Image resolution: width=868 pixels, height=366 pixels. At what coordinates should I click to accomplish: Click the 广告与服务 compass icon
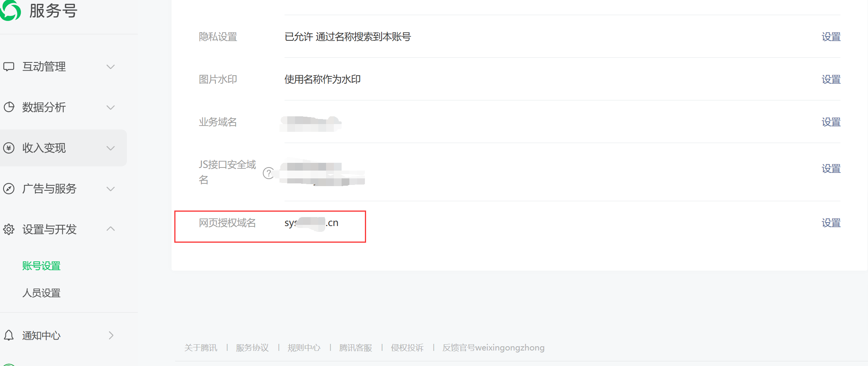click(x=9, y=188)
